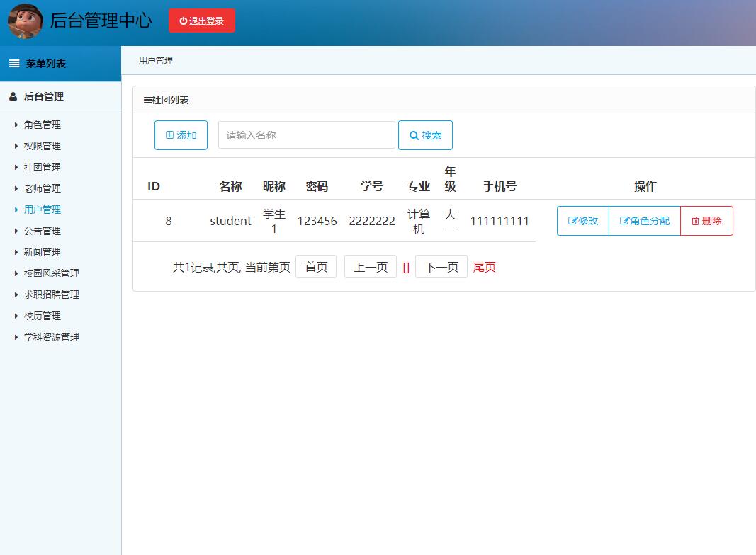Click the hamburger icon beside 菜单列表
This screenshot has height=555, width=756.
[13, 63]
